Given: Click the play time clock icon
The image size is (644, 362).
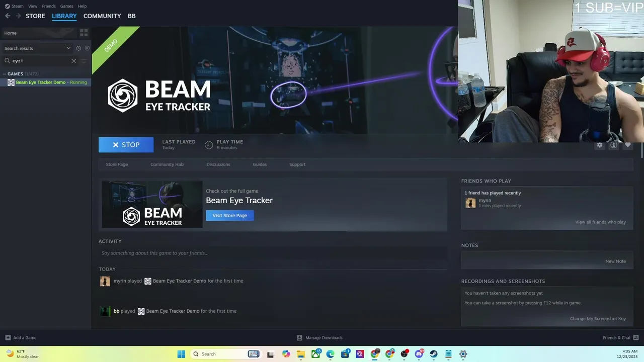Looking at the screenshot, I should [x=209, y=145].
